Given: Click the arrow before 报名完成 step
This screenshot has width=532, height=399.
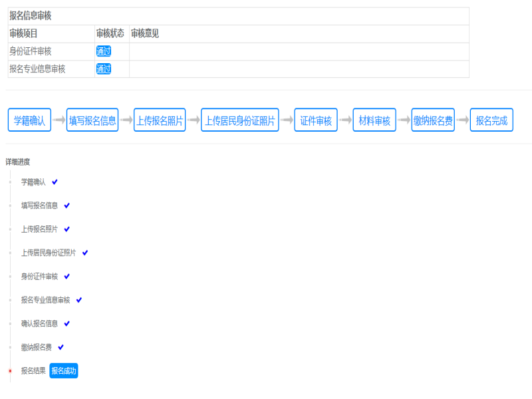Looking at the screenshot, I should click(464, 120).
